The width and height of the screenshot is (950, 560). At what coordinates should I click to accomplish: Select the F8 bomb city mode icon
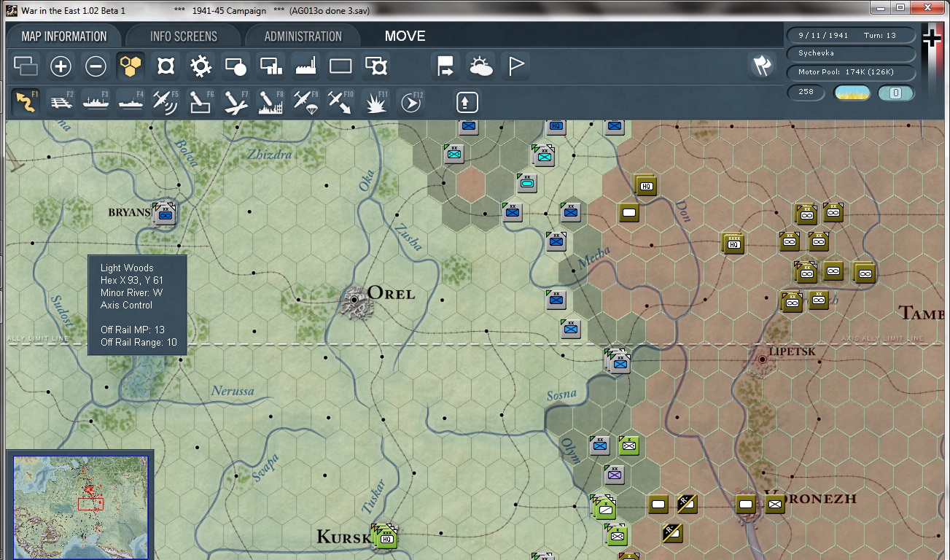pos(270,102)
